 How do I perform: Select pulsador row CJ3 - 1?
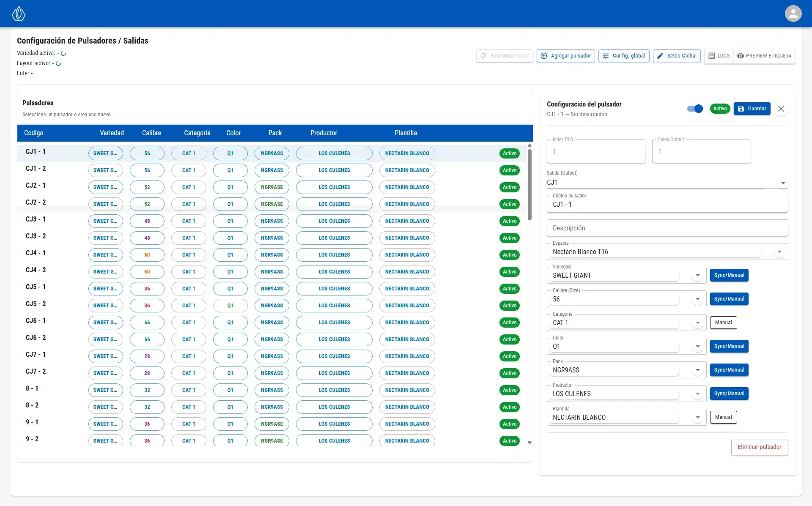[x=272, y=221]
